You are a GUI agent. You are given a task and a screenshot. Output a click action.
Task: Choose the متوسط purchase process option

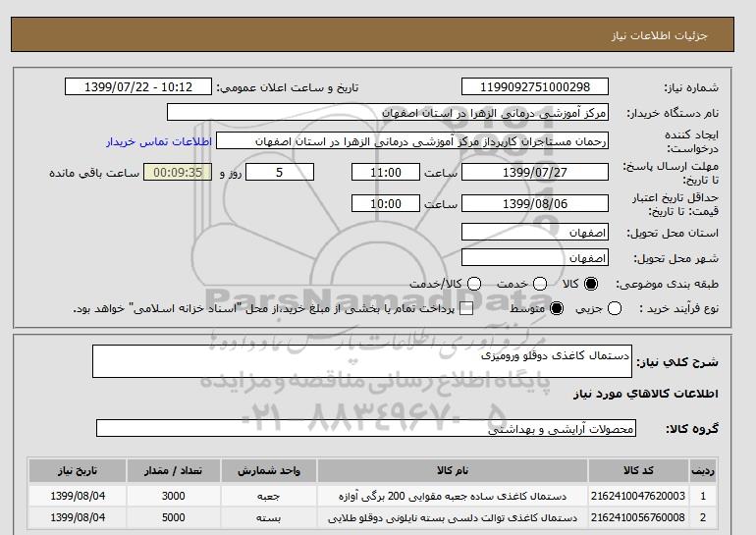557,308
